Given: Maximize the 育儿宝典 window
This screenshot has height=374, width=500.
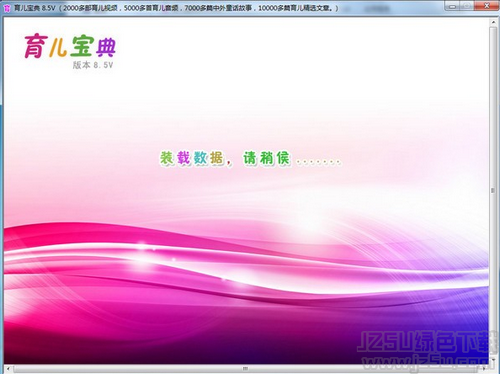Looking at the screenshot, I should pyautogui.click(x=467, y=6).
